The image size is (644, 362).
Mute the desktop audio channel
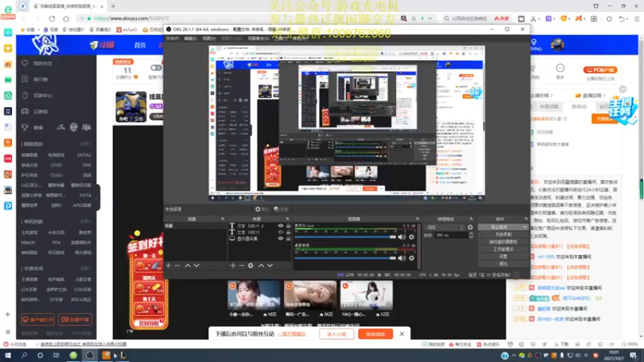tap(402, 258)
